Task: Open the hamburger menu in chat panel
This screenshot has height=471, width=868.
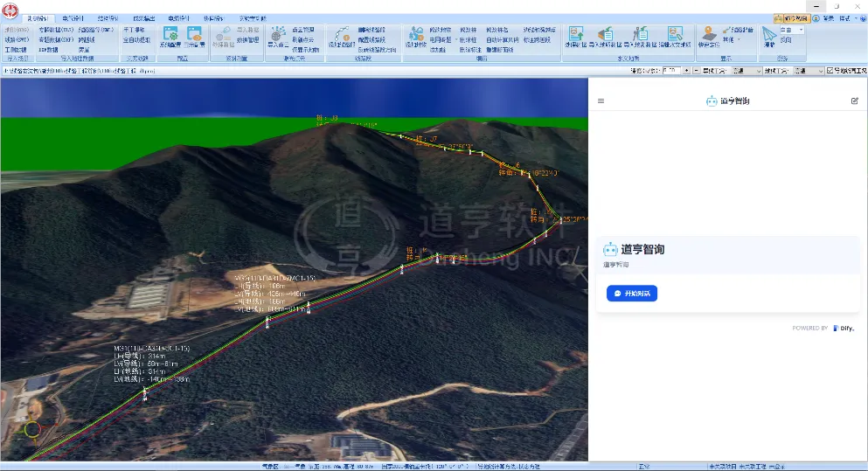Action: (x=601, y=101)
